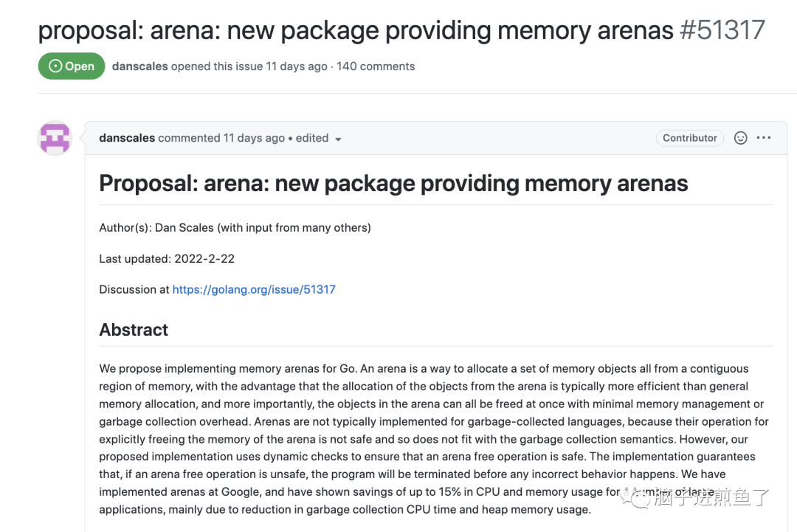
Task: Open the comment's three-dot options menu
Action: [764, 138]
